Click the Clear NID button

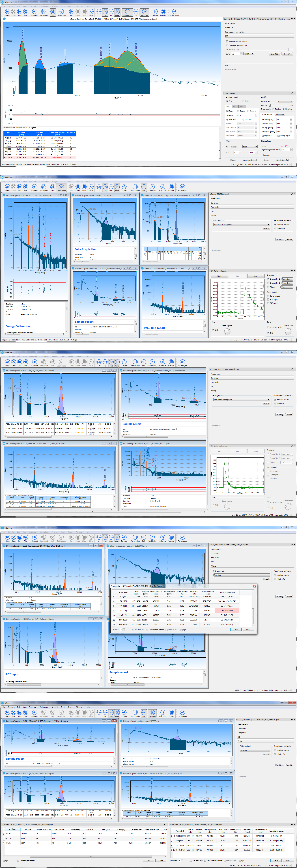pyautogui.click(x=274, y=54)
